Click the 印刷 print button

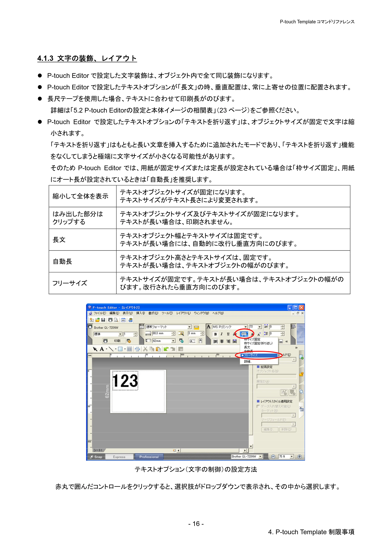pyautogui.click(x=114, y=341)
